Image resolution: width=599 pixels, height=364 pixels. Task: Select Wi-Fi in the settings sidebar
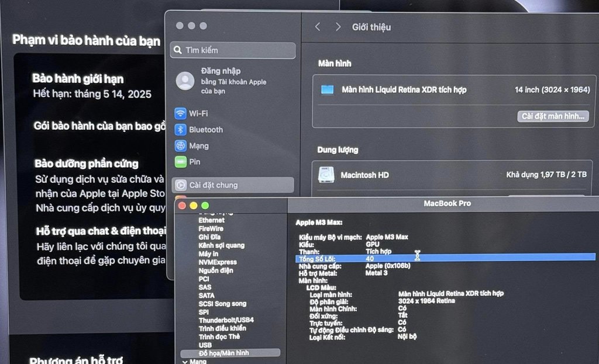(198, 113)
